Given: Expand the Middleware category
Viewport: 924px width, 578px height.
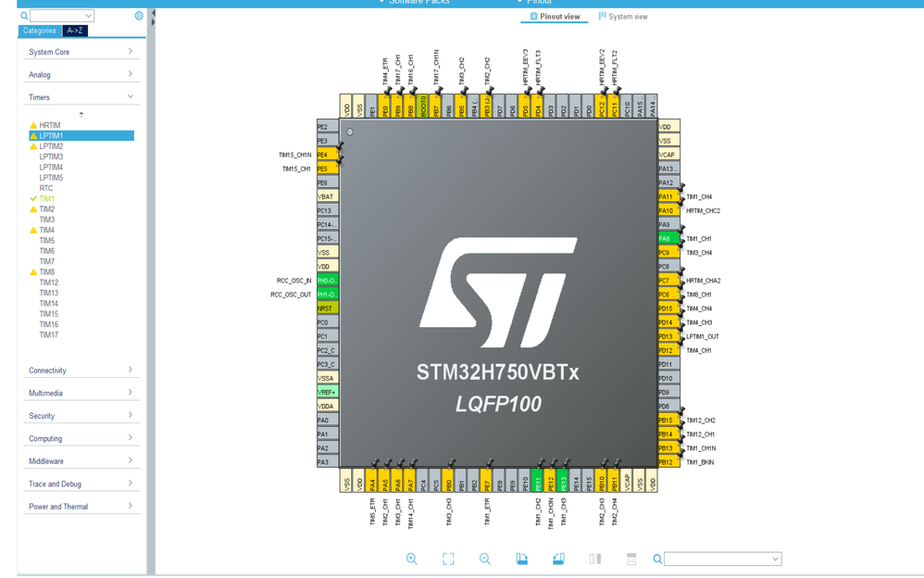Looking at the screenshot, I should [81, 461].
